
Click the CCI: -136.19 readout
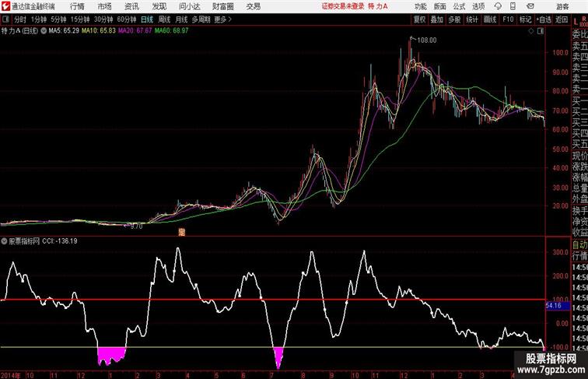tap(60, 241)
